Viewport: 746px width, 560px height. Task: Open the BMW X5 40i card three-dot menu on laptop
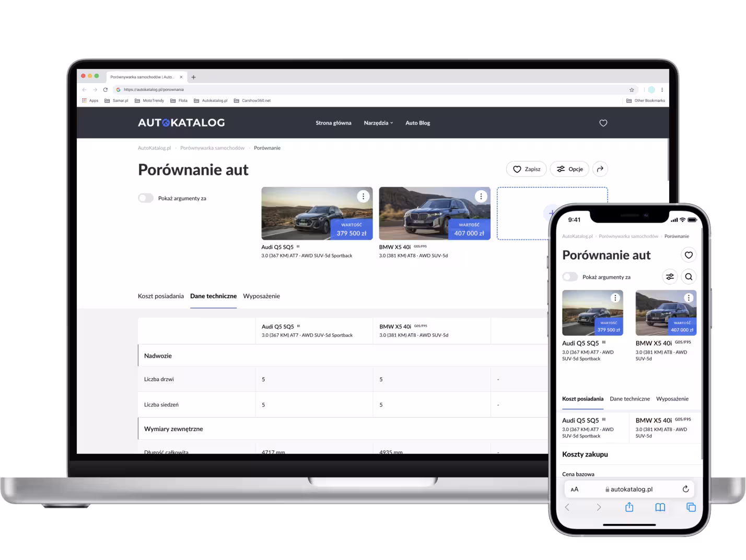tap(481, 196)
